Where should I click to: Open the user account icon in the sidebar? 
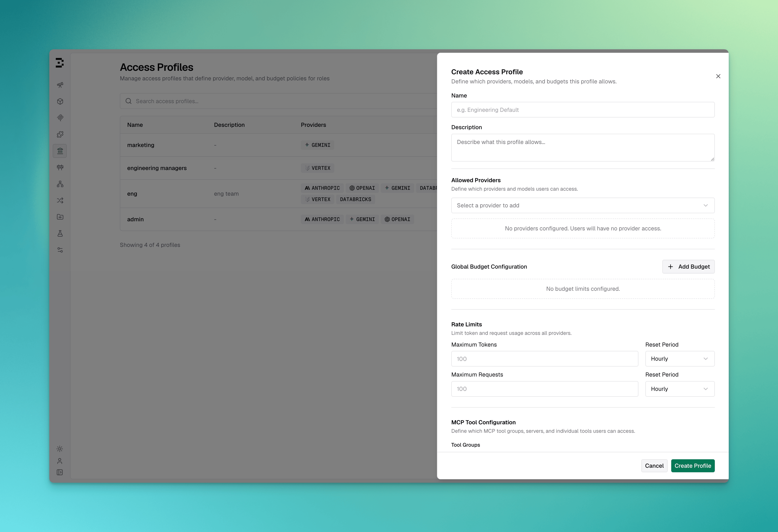(60, 461)
